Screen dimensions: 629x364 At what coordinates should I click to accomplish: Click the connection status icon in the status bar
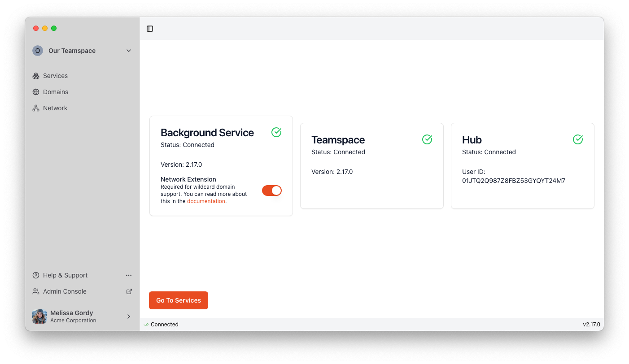pyautogui.click(x=145, y=324)
